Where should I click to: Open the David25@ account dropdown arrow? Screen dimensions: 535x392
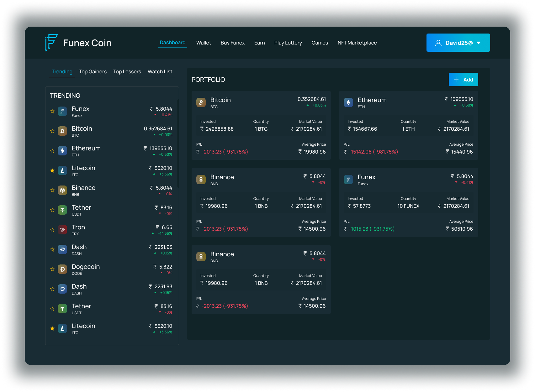pos(479,43)
